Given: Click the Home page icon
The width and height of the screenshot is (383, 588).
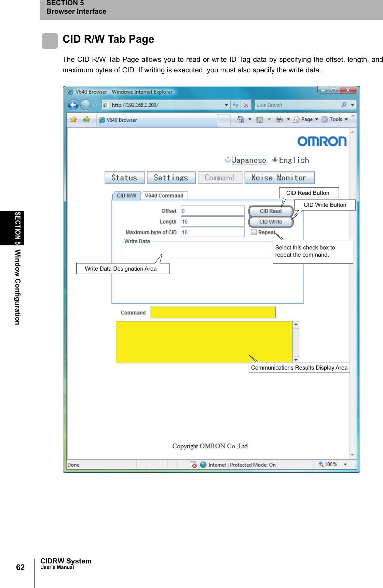Looking at the screenshot, I should (x=241, y=119).
